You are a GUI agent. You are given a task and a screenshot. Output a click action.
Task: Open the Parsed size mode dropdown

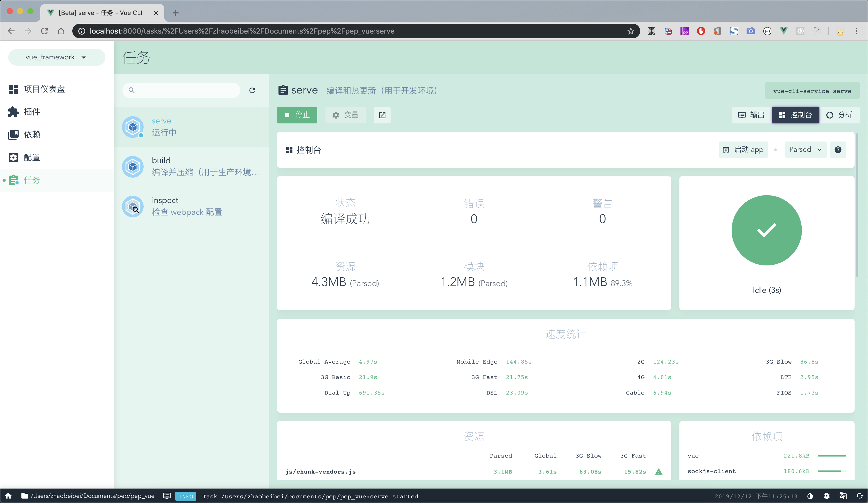(x=806, y=150)
